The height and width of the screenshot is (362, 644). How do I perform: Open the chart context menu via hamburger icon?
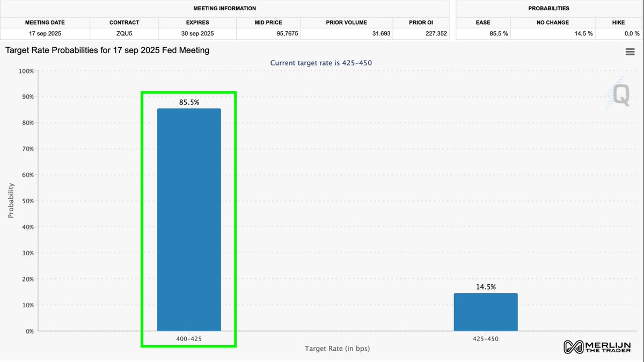(x=629, y=51)
